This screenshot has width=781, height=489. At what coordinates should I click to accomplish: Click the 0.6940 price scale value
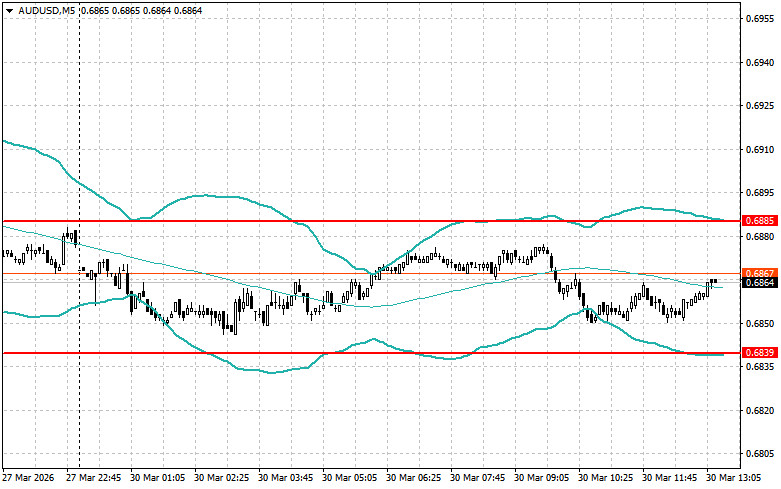point(761,63)
